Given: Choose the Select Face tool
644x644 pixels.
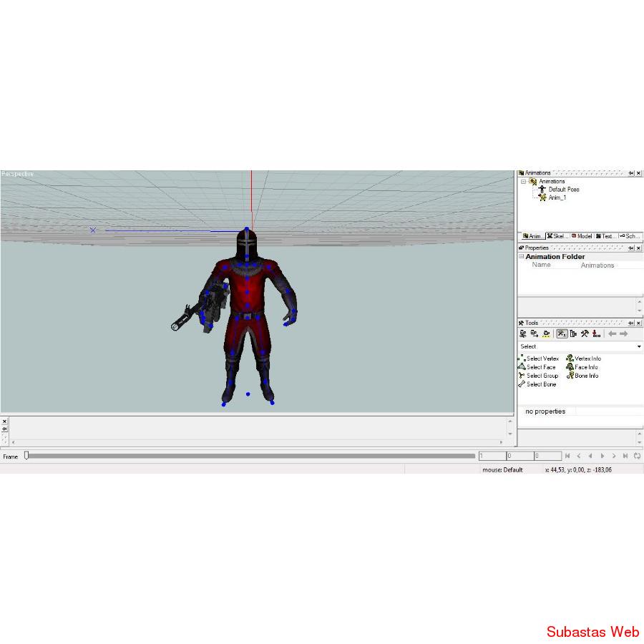Looking at the screenshot, I should coord(540,367).
